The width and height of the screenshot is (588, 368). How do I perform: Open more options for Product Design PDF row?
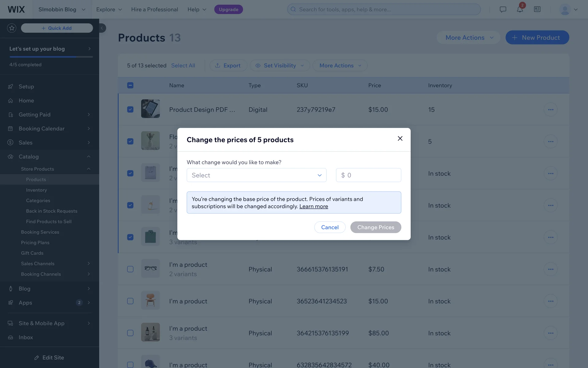[550, 109]
